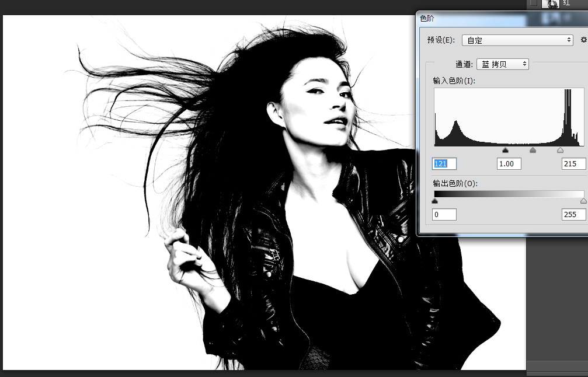
Task: Click the white input level slider triangle
Action: 560,151
